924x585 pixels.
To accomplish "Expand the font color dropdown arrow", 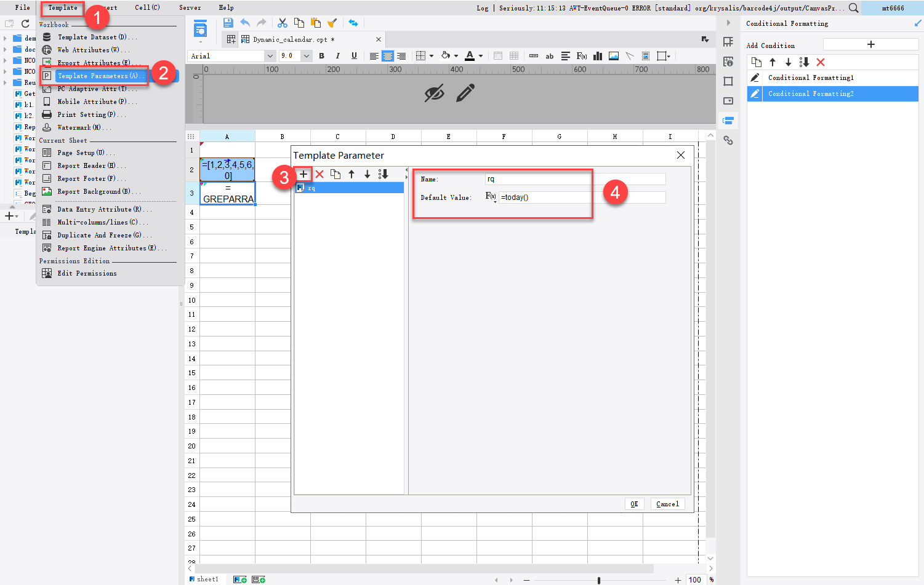I will coord(480,55).
